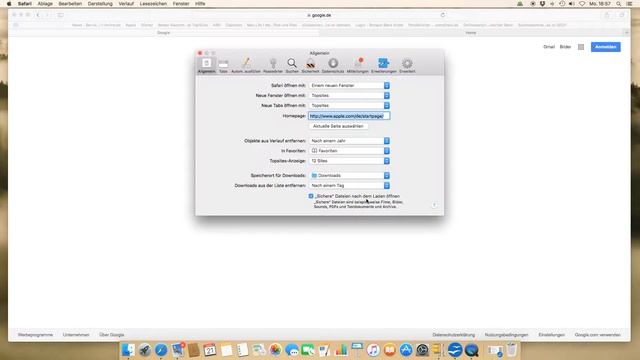Open Mail stamp icon with badge in Dock
The height and width of the screenshot is (360, 640).
point(178,350)
